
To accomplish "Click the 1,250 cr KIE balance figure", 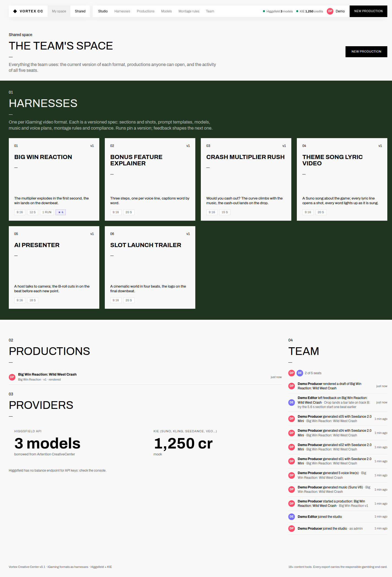I will [183, 443].
